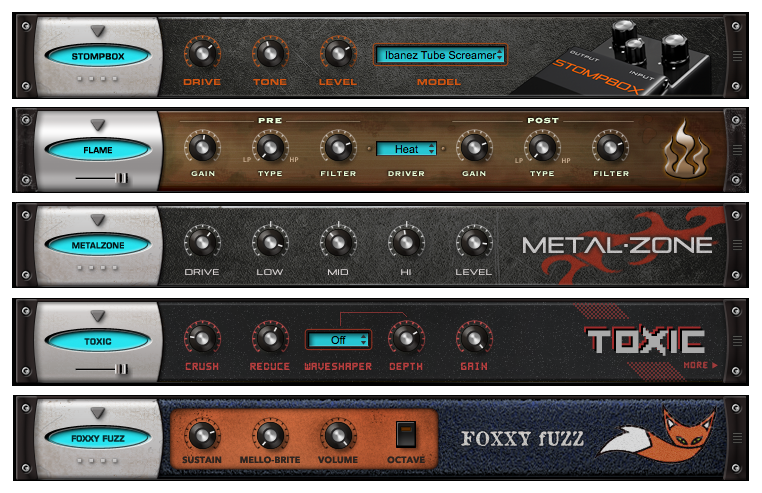Viewport: 762px width, 493px height.
Task: Click the Flame PRE TYPE knob
Action: 270,147
